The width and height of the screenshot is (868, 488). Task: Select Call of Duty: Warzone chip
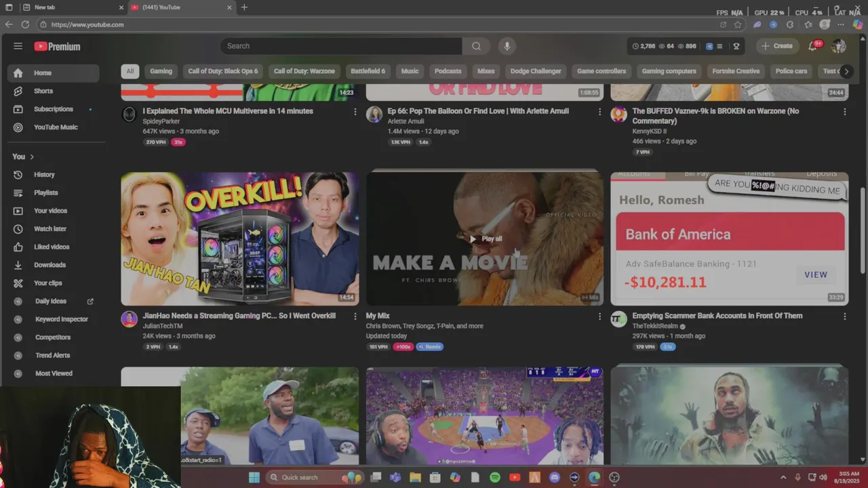pyautogui.click(x=304, y=71)
